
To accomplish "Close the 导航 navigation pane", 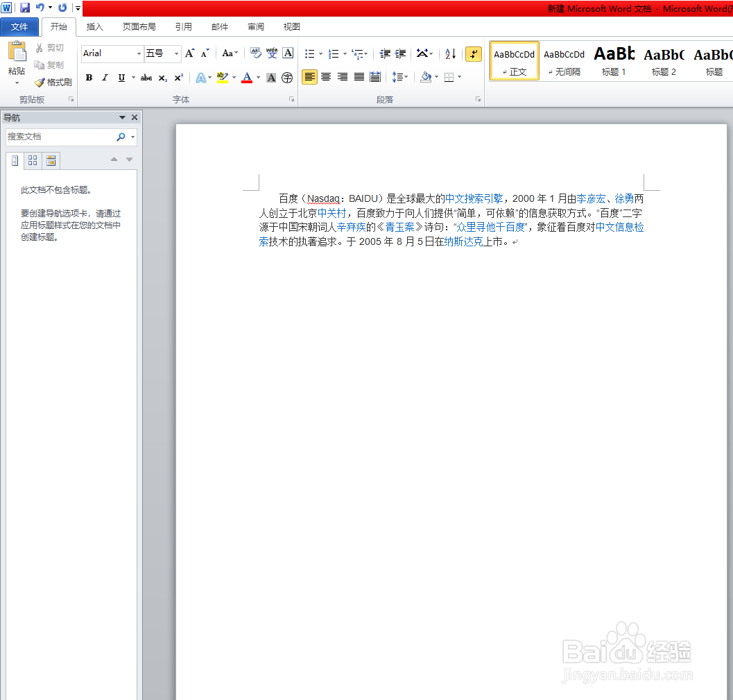I will [135, 117].
